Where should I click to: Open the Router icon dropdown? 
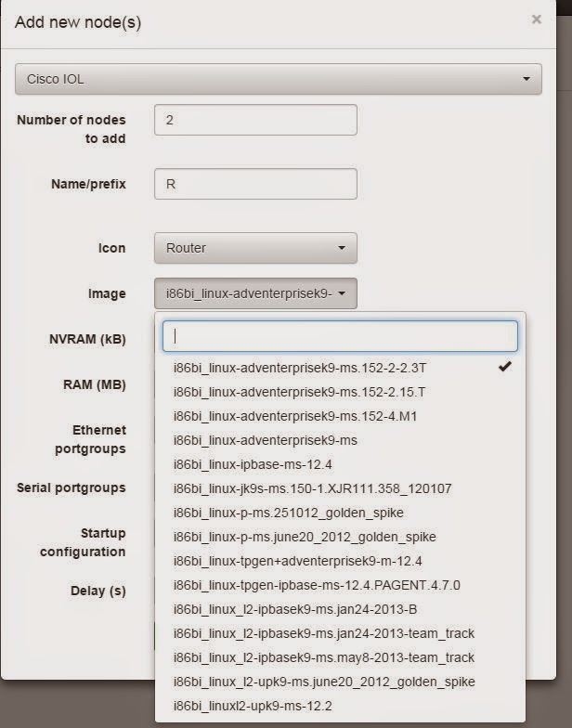pos(255,248)
